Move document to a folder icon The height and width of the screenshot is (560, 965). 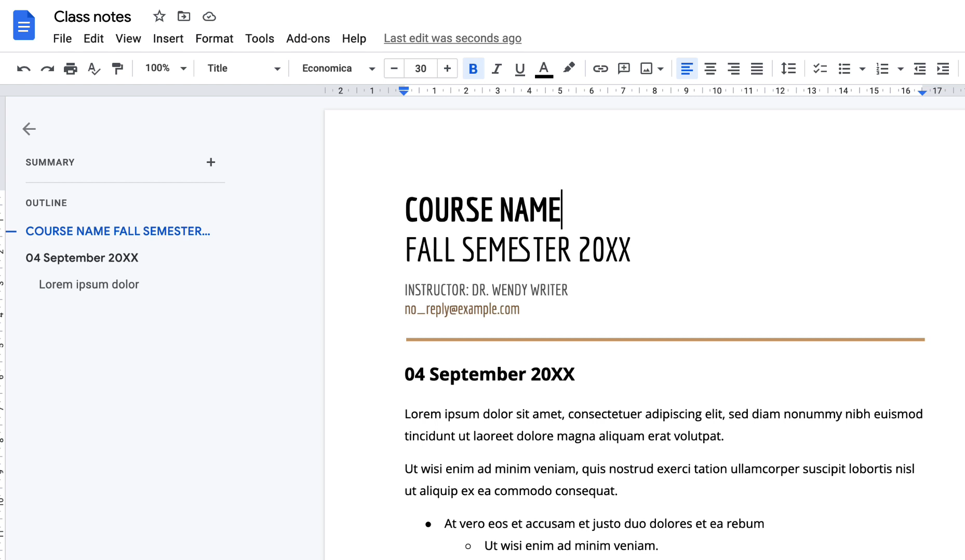click(x=184, y=17)
